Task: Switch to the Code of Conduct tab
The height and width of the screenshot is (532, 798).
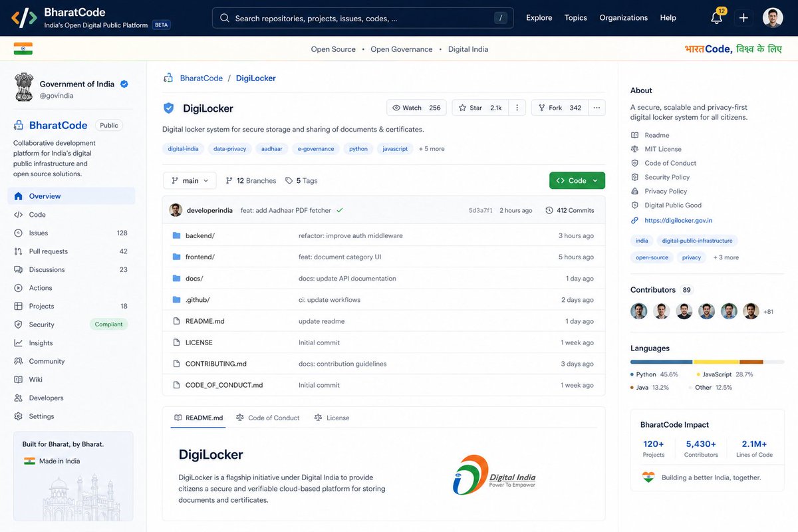Action: click(268, 418)
